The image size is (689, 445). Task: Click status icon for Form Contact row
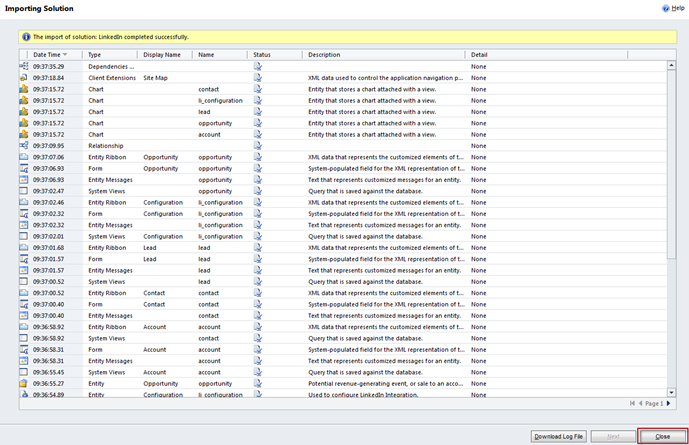258,304
